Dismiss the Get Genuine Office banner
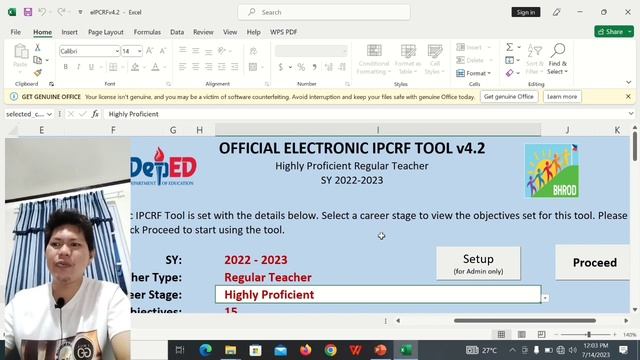The width and height of the screenshot is (640, 360). point(628,97)
